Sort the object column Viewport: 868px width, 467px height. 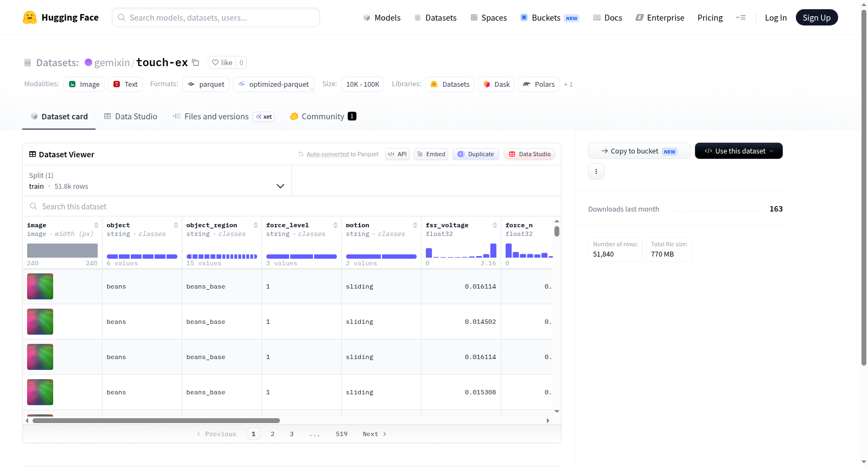[x=176, y=225]
